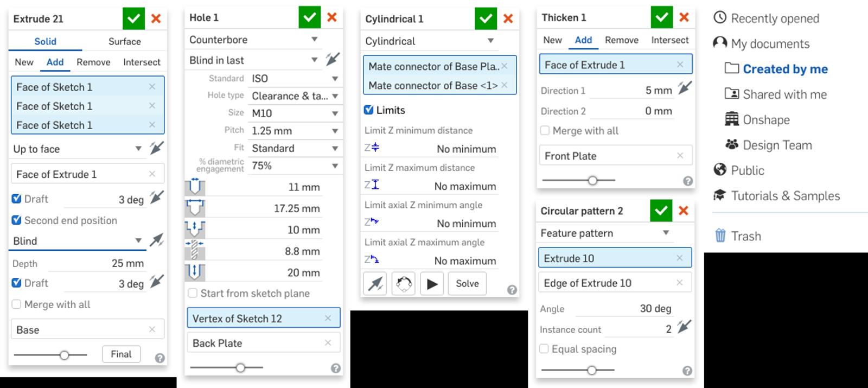Expand the Counterbore hole style dropdown

tap(314, 40)
